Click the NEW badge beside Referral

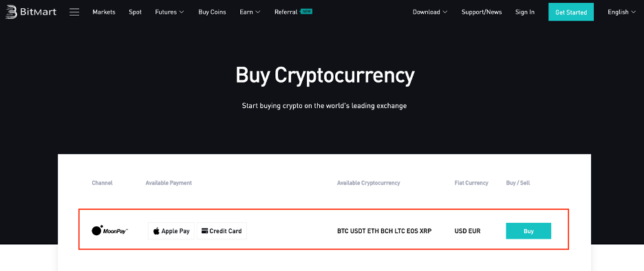(306, 12)
